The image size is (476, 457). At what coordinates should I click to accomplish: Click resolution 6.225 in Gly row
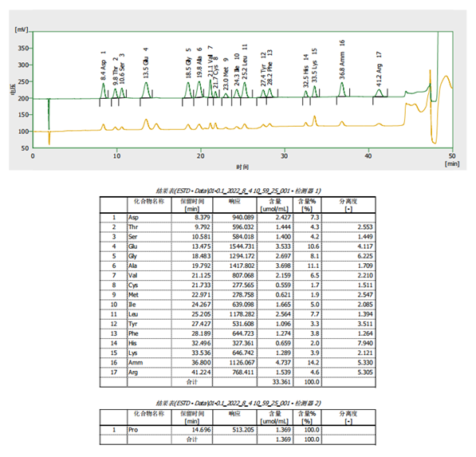[x=365, y=256]
